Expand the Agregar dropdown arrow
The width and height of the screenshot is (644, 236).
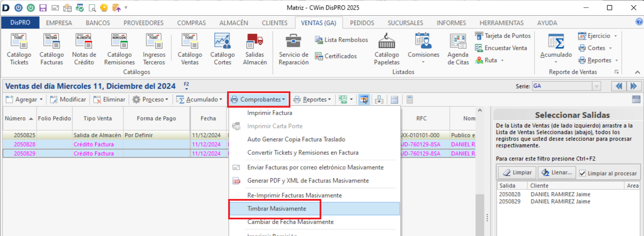[41, 99]
